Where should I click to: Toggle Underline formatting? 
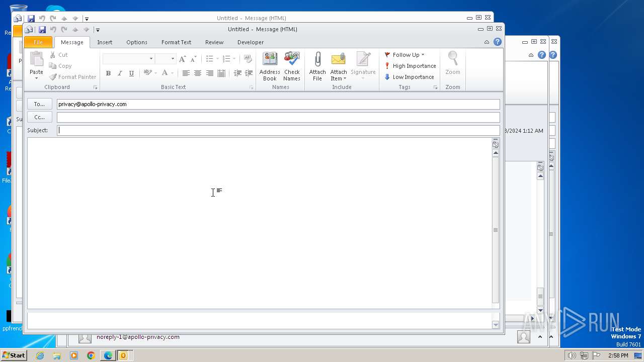point(131,73)
